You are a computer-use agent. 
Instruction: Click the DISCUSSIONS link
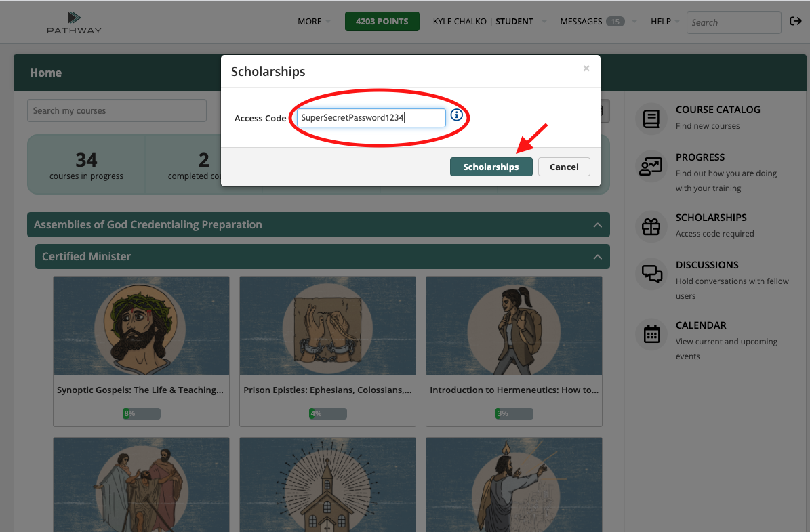[x=707, y=265]
